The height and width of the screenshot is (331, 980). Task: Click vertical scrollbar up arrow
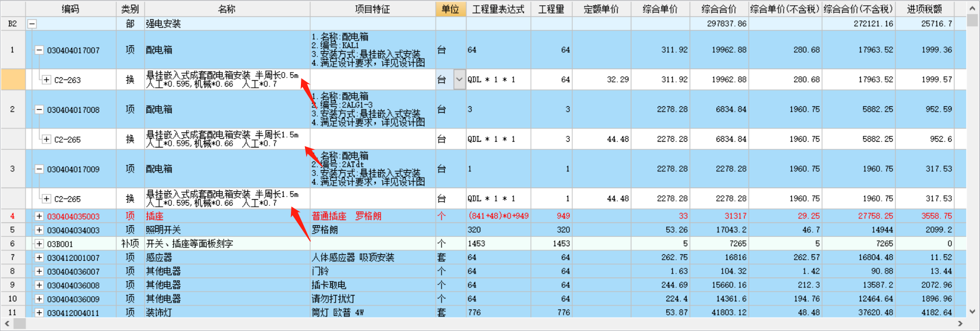click(972, 8)
